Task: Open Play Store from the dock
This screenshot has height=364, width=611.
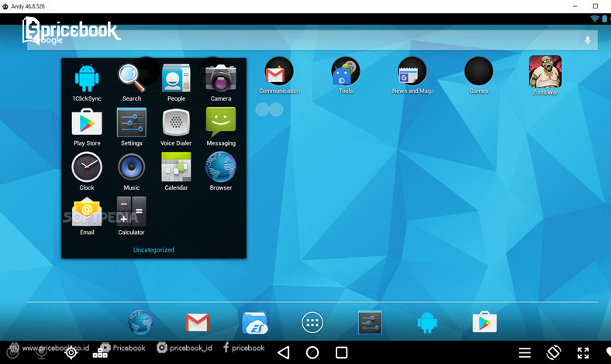Action: tap(485, 322)
